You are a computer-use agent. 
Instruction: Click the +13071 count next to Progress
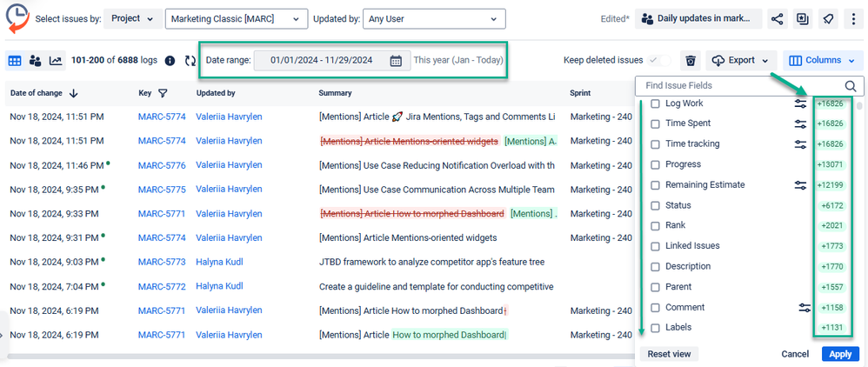click(831, 165)
